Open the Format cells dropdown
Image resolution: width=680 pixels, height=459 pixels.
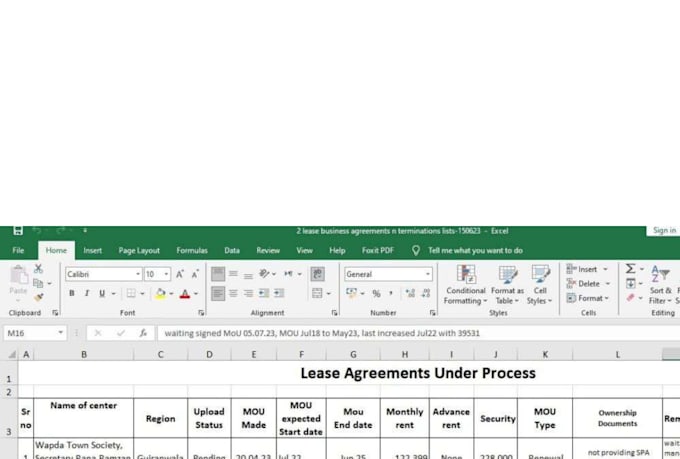(x=588, y=298)
